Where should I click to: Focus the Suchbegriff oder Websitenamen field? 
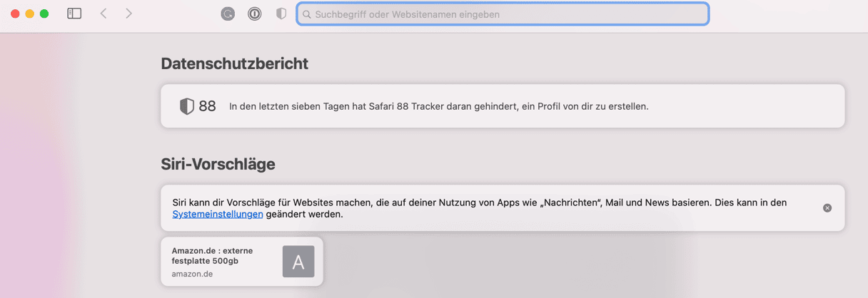pos(503,14)
